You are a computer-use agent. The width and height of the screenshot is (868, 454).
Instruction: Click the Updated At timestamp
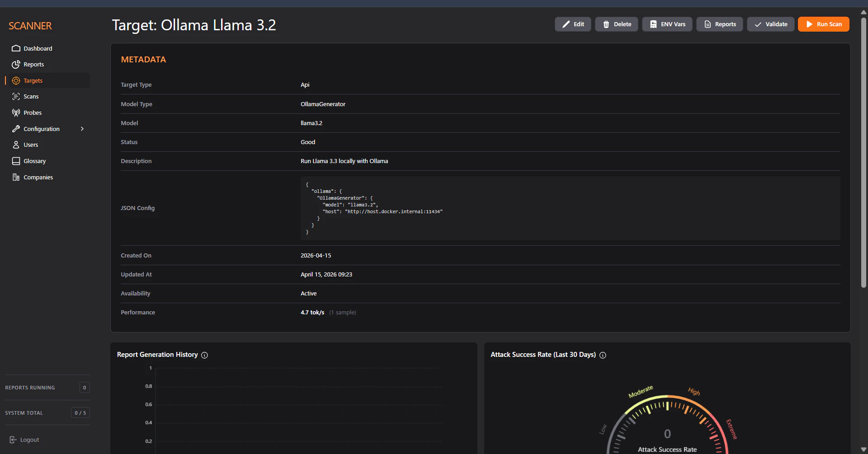pyautogui.click(x=326, y=275)
